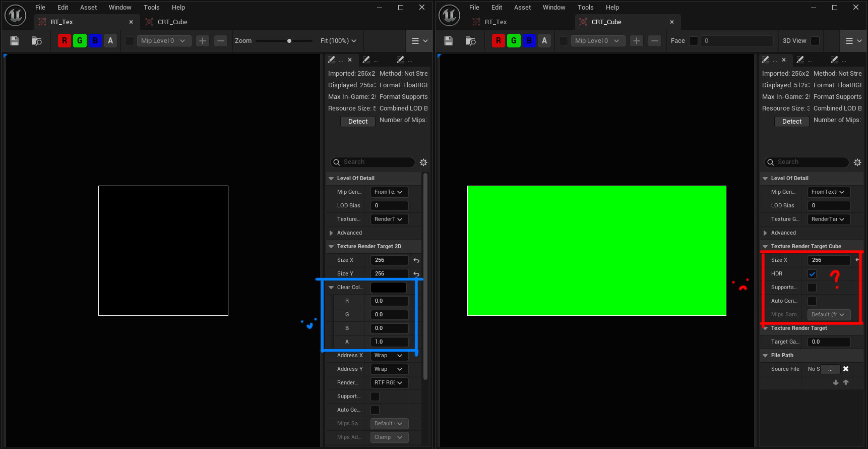
Task: Increase mip level with plus in RT_Tex
Action: (x=203, y=41)
